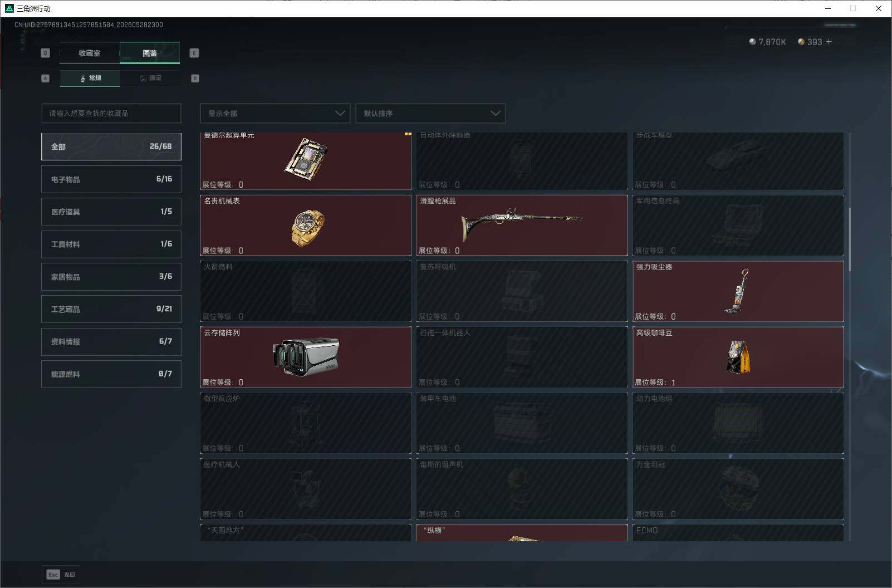
Task: Focus the collectible search input field
Action: 111,113
